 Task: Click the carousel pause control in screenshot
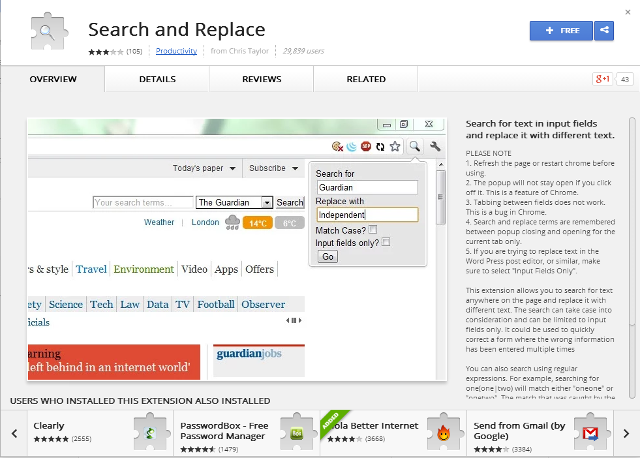293,320
